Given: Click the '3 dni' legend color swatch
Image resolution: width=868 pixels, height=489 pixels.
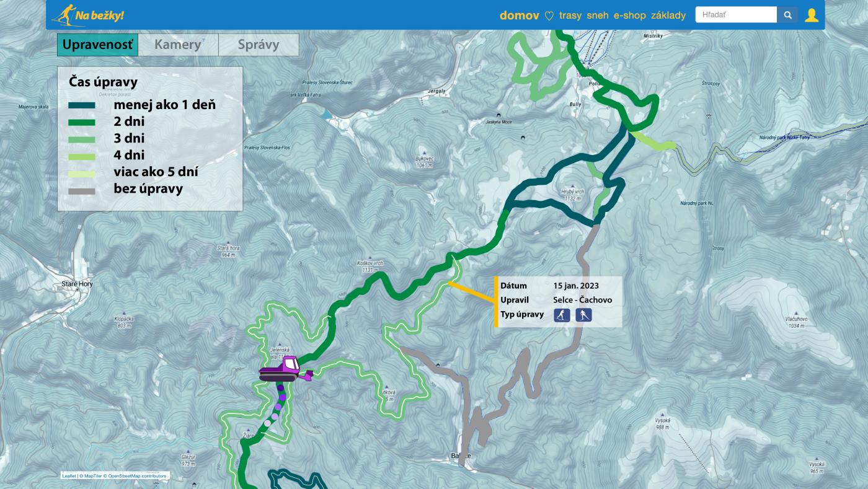Looking at the screenshot, I should click(x=82, y=139).
